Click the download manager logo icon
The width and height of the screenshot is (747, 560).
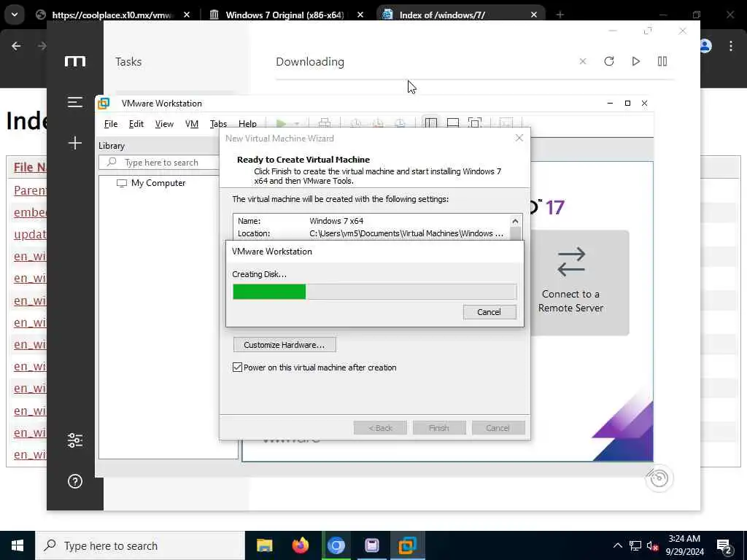pyautogui.click(x=75, y=61)
